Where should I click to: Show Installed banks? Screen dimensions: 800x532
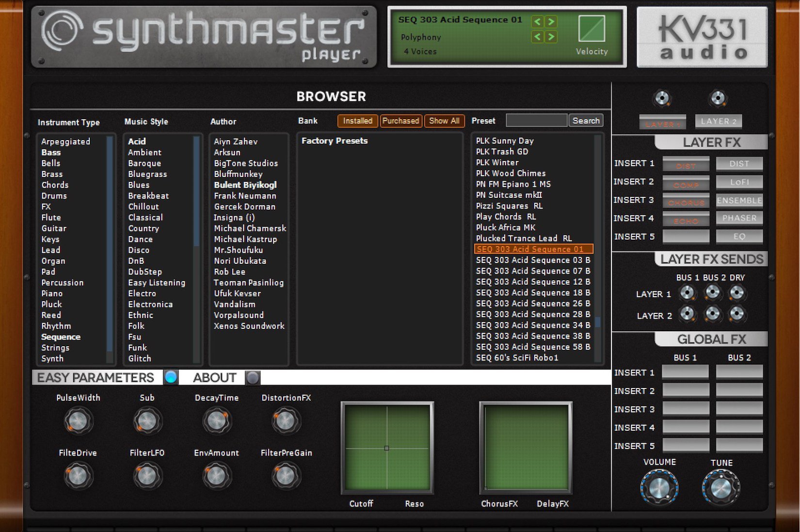click(358, 121)
